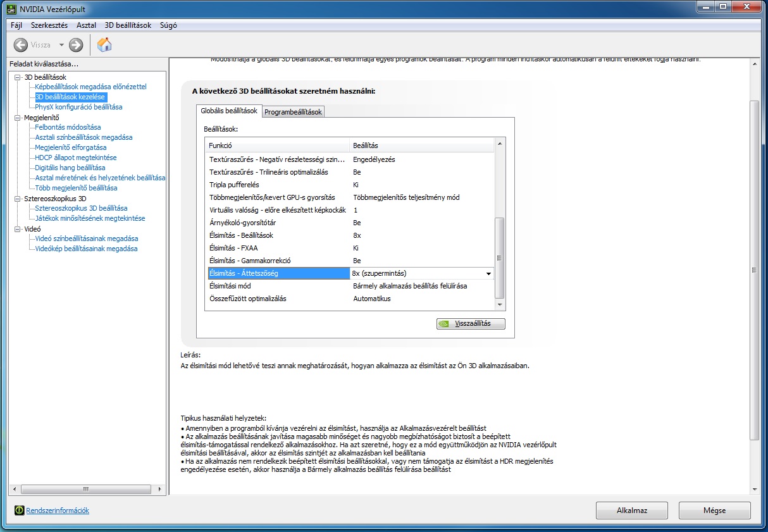Collapse the Sztereoszkopikus 3D tree node
This screenshot has height=532, width=768.
click(x=18, y=199)
